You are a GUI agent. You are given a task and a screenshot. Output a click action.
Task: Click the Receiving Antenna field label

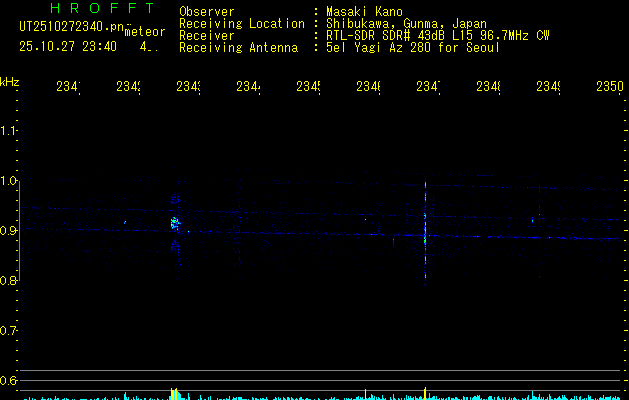click(238, 47)
